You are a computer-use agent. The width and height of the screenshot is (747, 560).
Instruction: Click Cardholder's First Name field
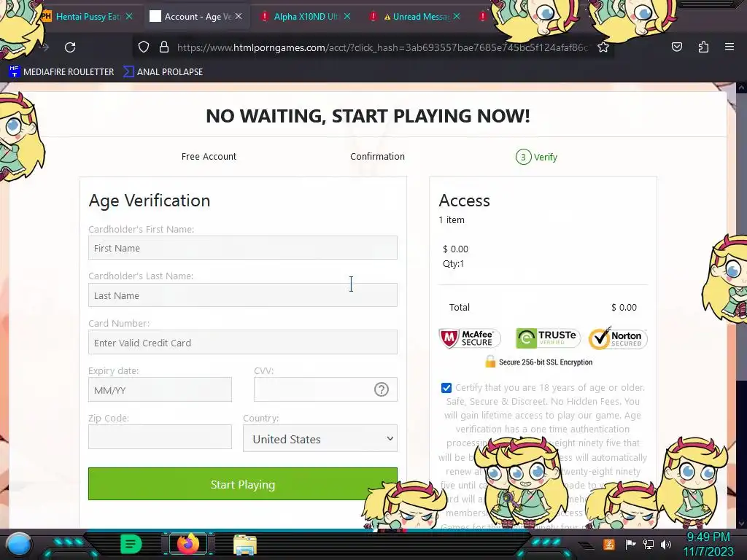[242, 248]
